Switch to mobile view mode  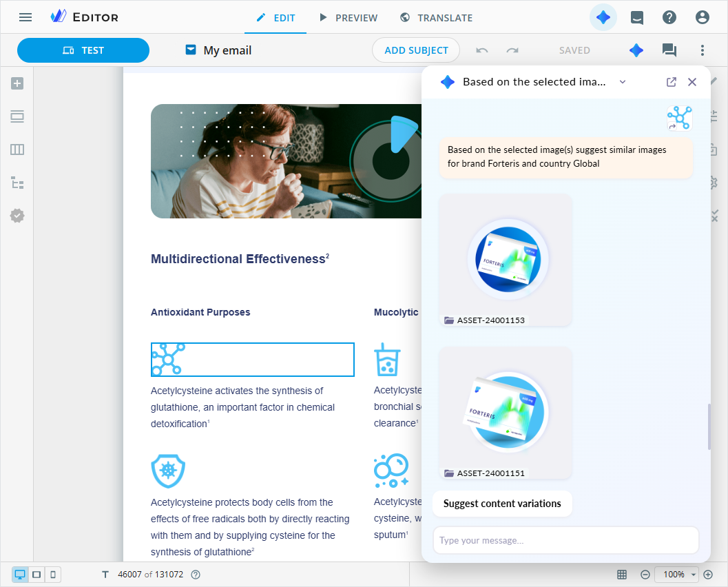coord(53,575)
